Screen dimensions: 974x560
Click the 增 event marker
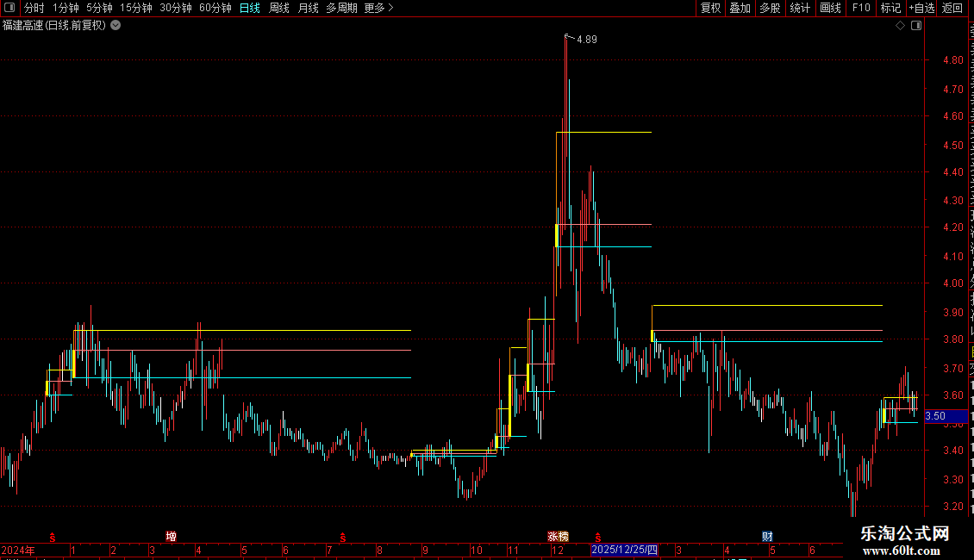pyautogui.click(x=171, y=537)
